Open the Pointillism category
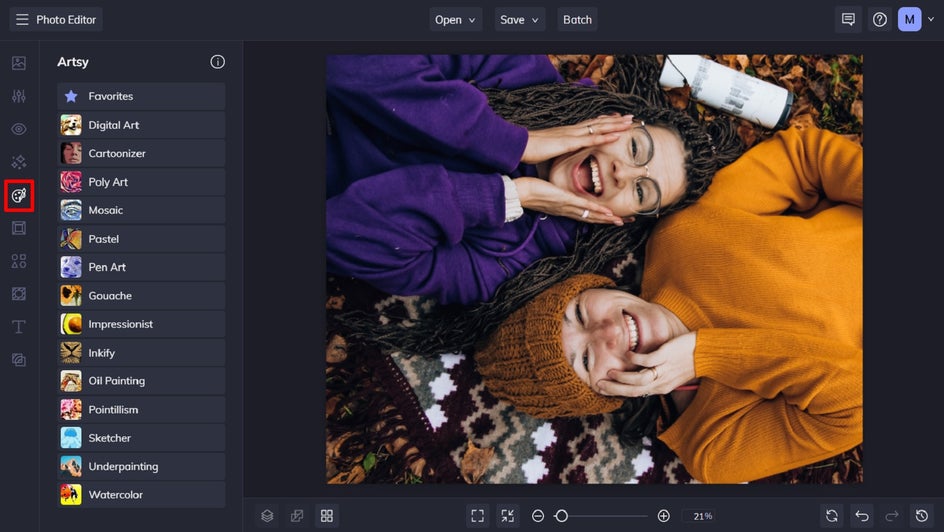This screenshot has height=532, width=944. (x=141, y=409)
